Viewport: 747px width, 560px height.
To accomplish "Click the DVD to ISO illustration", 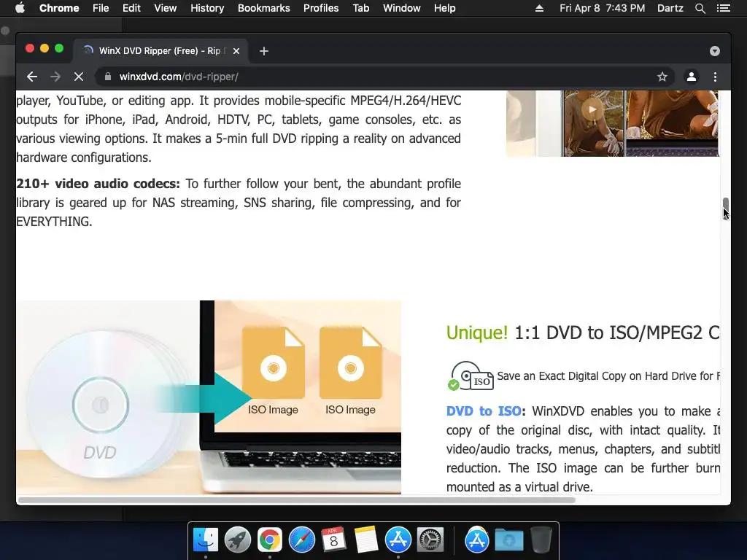I will click(209, 397).
